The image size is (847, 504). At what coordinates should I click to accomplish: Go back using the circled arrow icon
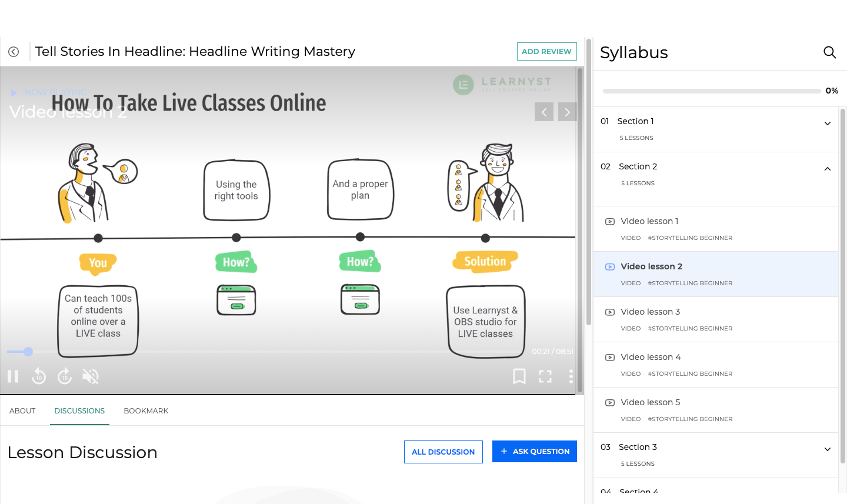click(x=14, y=52)
